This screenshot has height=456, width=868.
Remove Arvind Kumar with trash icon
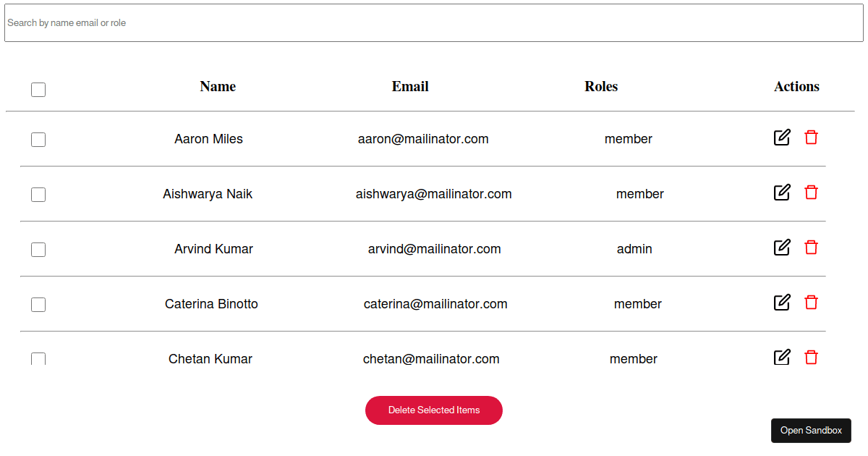pyautogui.click(x=811, y=248)
